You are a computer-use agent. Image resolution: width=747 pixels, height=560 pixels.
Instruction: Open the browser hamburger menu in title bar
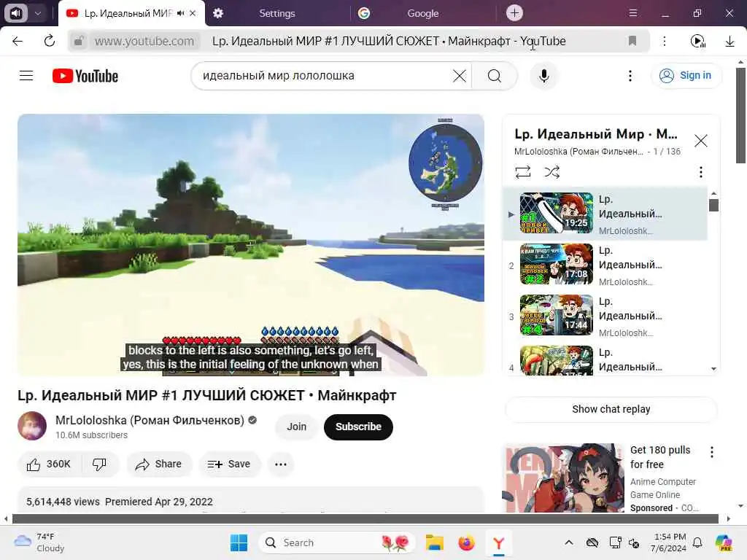tap(632, 13)
